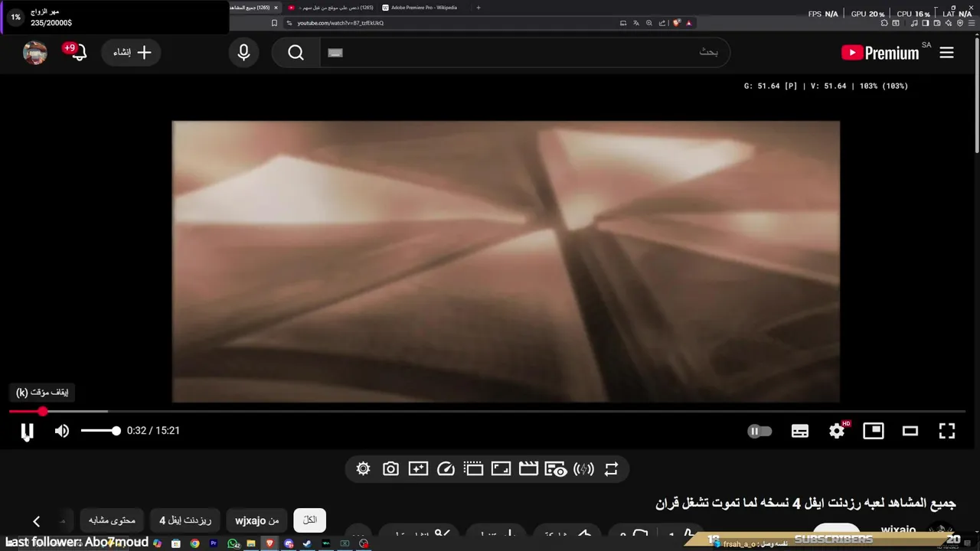Select the محتوى مشابه filter chip

coord(112,520)
